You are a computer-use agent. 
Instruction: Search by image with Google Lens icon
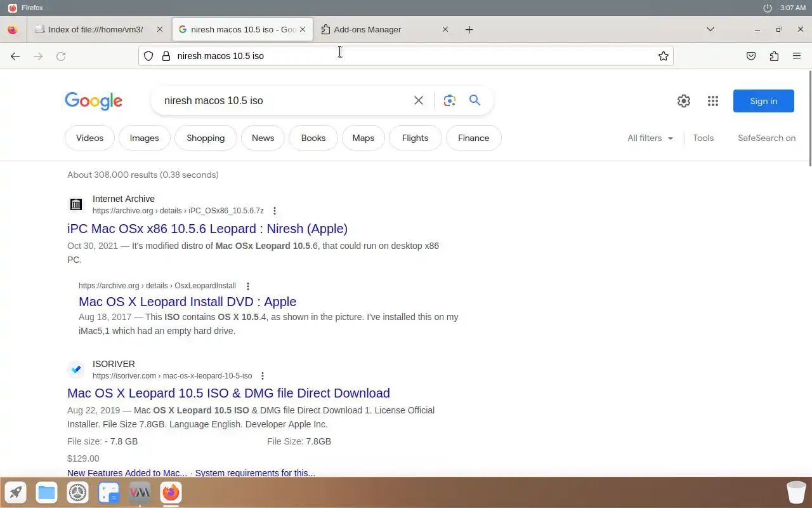tap(450, 100)
